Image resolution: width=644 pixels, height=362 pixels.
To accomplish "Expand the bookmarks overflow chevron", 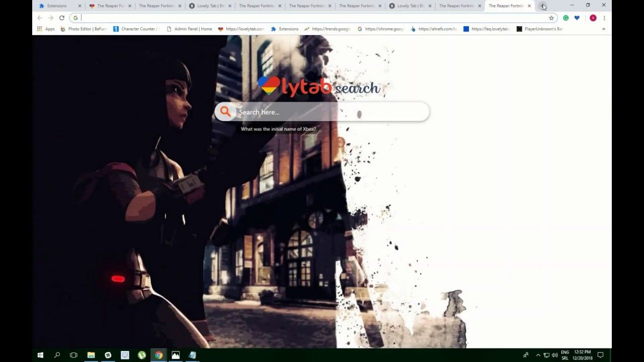I will [604, 29].
